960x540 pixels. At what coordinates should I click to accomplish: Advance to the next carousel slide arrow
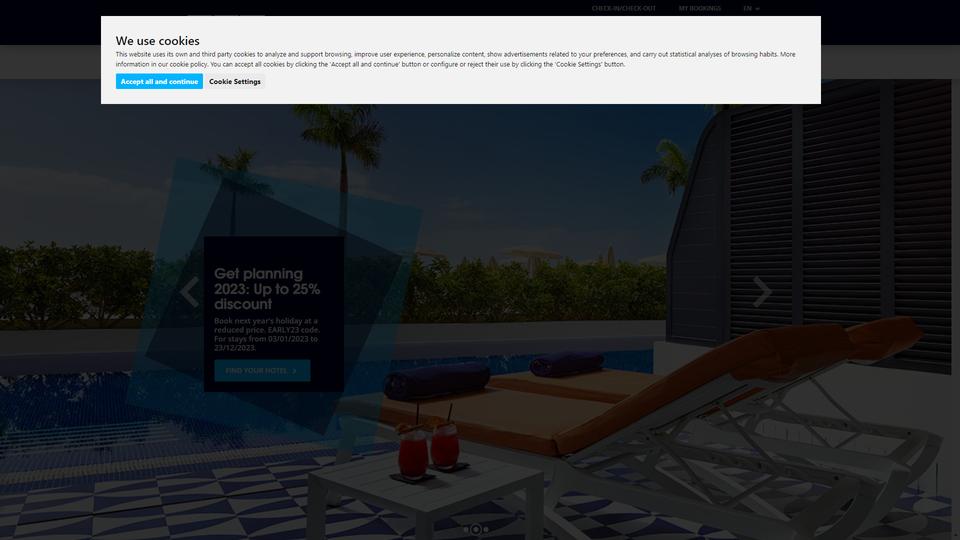(x=762, y=291)
